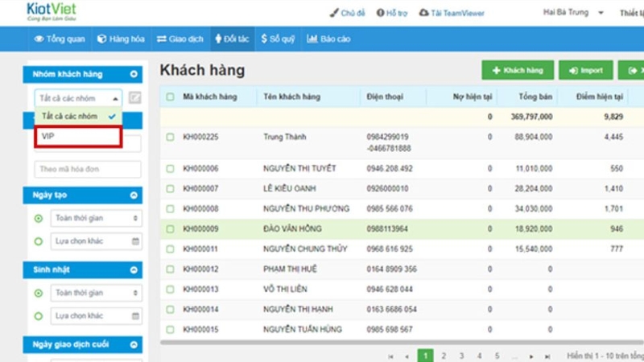Sort by Tên khách hàng column
Screen dimensions: 644x362
click(x=291, y=97)
